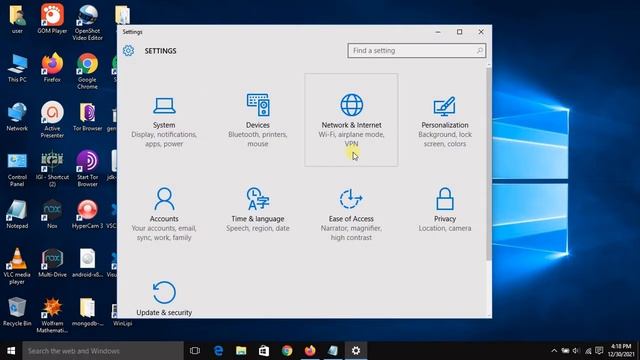Click the Settings window vertical scrollbar

pos(489,163)
